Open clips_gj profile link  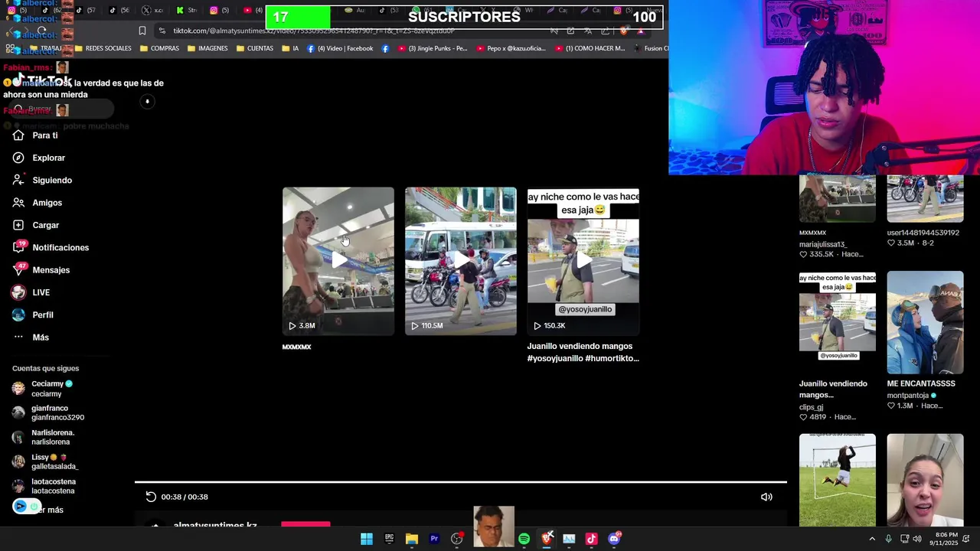click(811, 407)
